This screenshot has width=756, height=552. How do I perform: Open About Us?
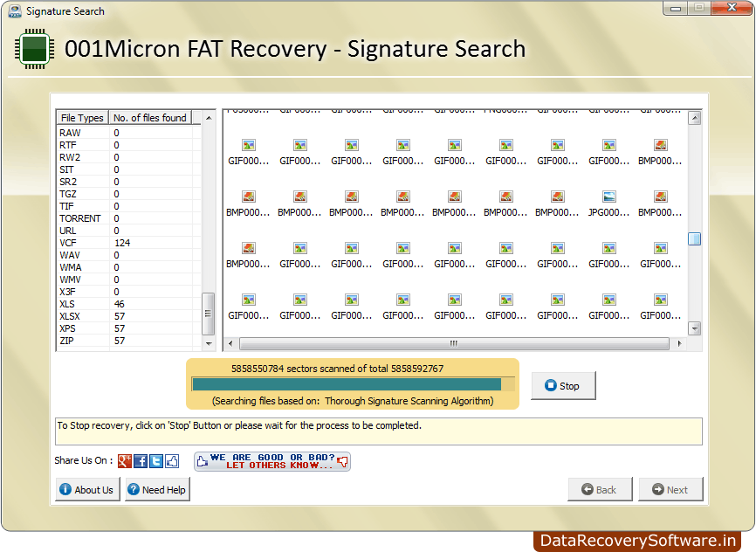tap(87, 489)
